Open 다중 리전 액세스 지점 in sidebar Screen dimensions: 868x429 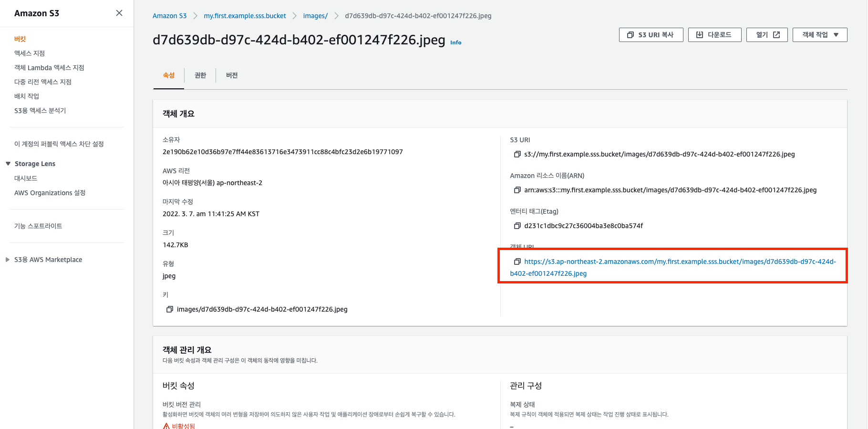point(43,82)
